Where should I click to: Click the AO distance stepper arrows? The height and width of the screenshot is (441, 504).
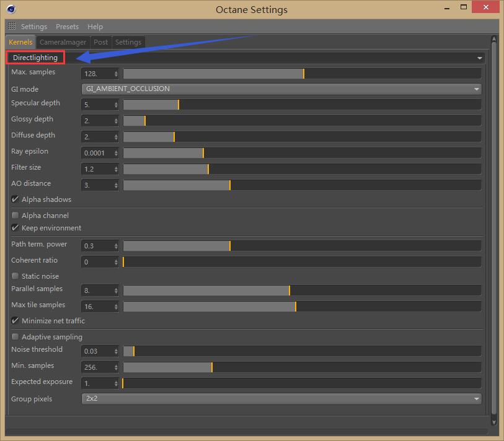[116, 185]
